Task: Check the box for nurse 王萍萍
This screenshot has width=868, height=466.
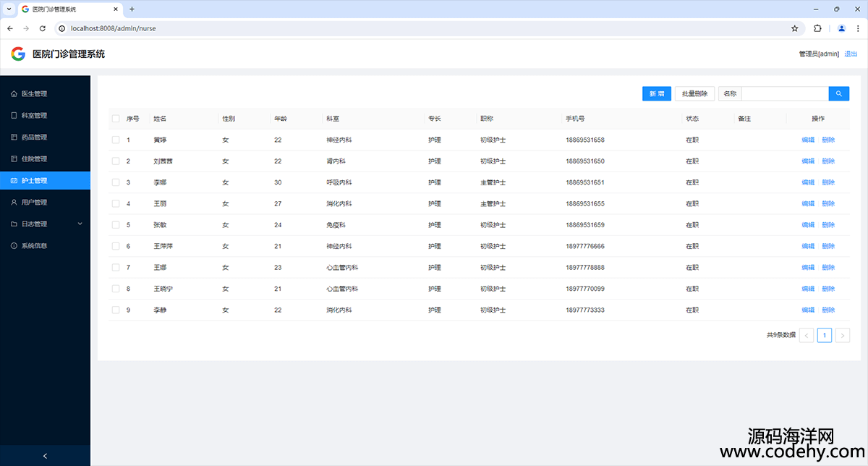Action: (x=116, y=246)
